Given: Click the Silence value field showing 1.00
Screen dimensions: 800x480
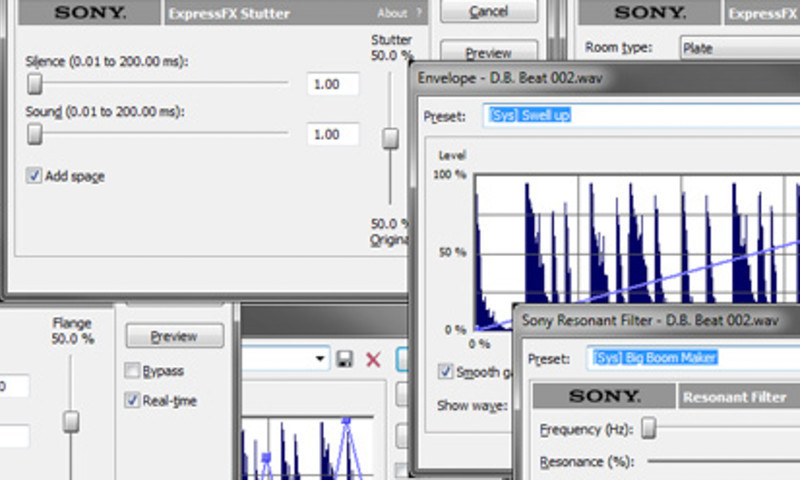Looking at the screenshot, I should tap(332, 84).
